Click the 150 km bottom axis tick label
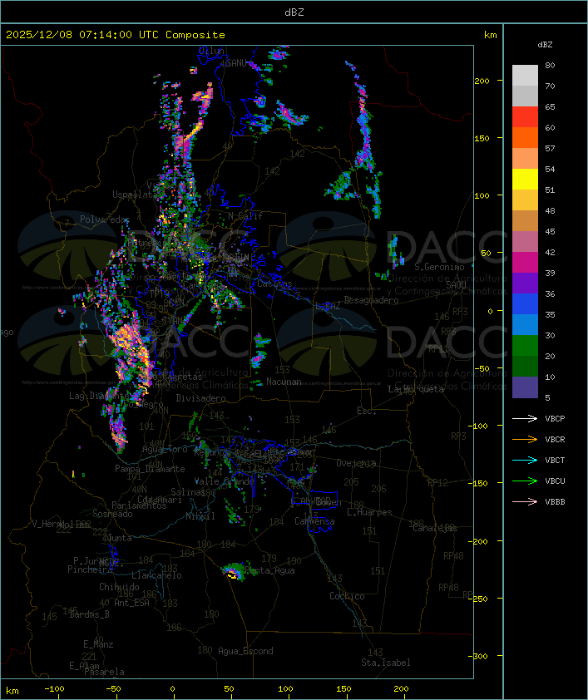Viewport: 588px width, 700px height. 343,689
